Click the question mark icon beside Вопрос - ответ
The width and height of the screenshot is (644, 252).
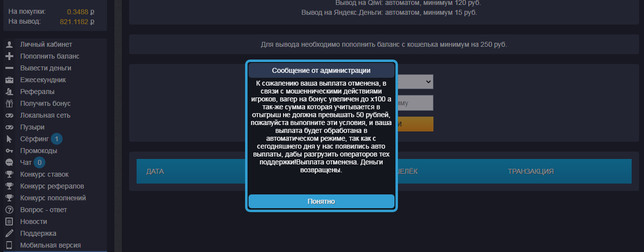(x=9, y=210)
